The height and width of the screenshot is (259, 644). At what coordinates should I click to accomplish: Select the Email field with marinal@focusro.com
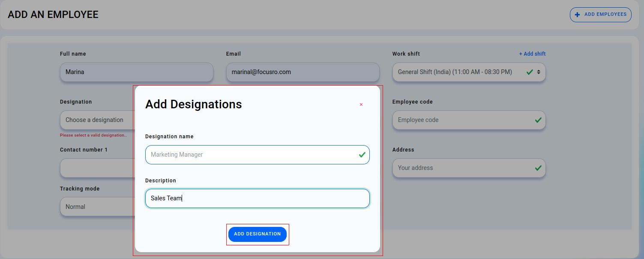pyautogui.click(x=302, y=72)
